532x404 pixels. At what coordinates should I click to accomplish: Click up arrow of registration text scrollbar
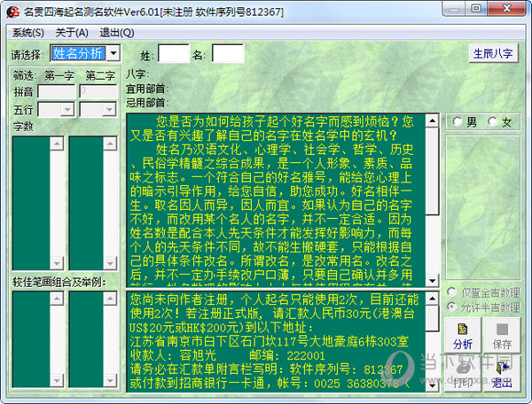click(433, 299)
